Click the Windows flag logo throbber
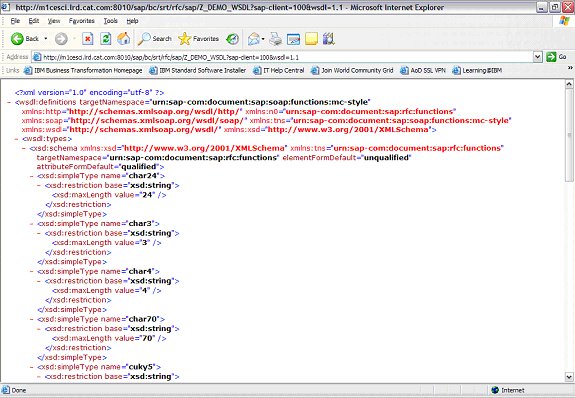 [564, 21]
